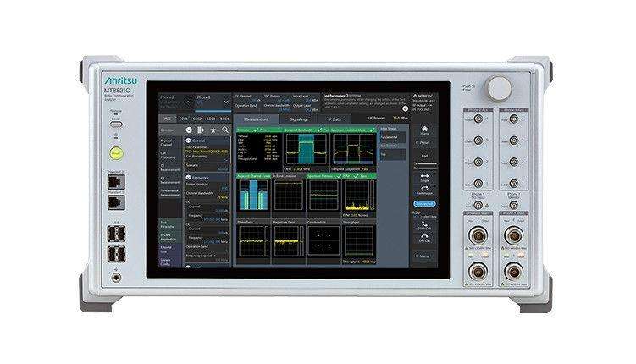The image size is (636, 364).
Task: Open favorites with the star icon
Action: pos(213,130)
